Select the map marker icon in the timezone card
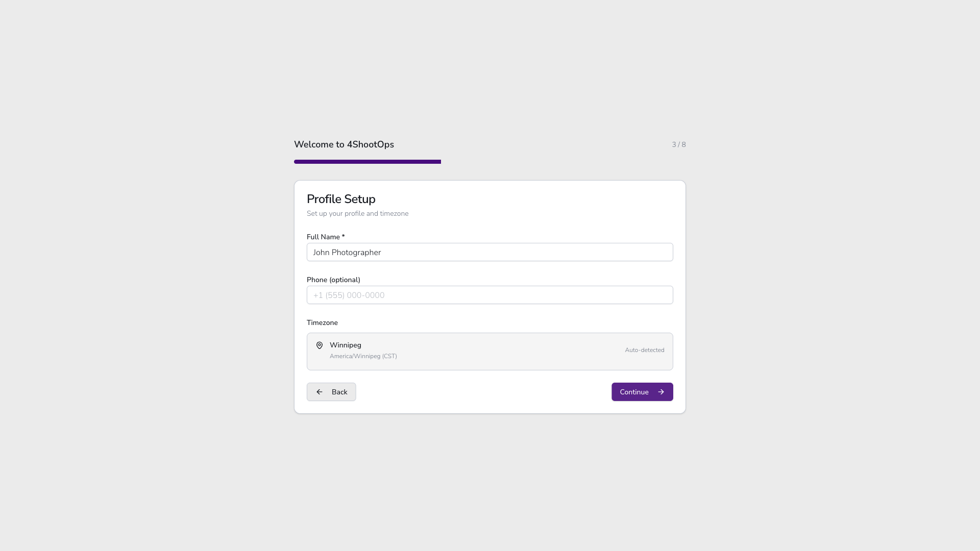Image resolution: width=980 pixels, height=551 pixels. 319,345
